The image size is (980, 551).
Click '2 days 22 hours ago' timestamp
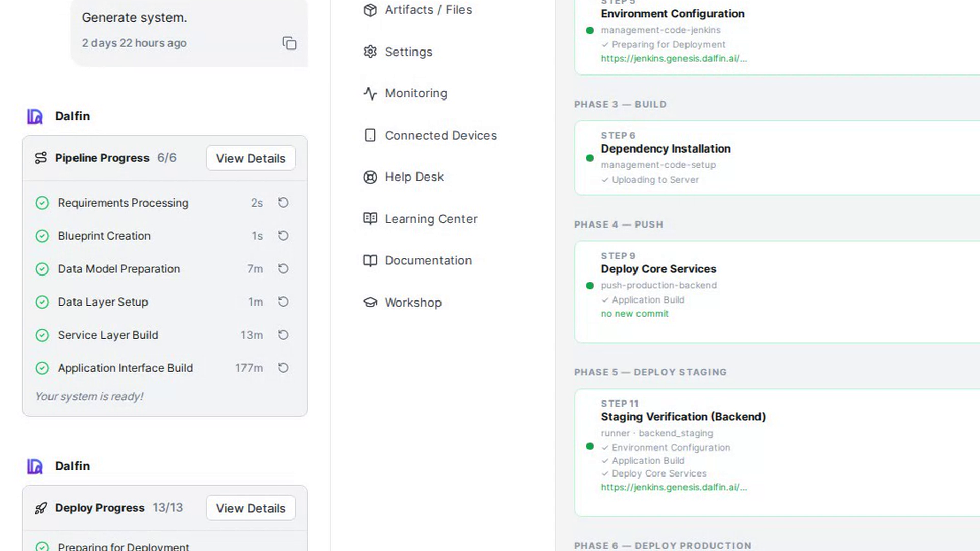pyautogui.click(x=134, y=43)
